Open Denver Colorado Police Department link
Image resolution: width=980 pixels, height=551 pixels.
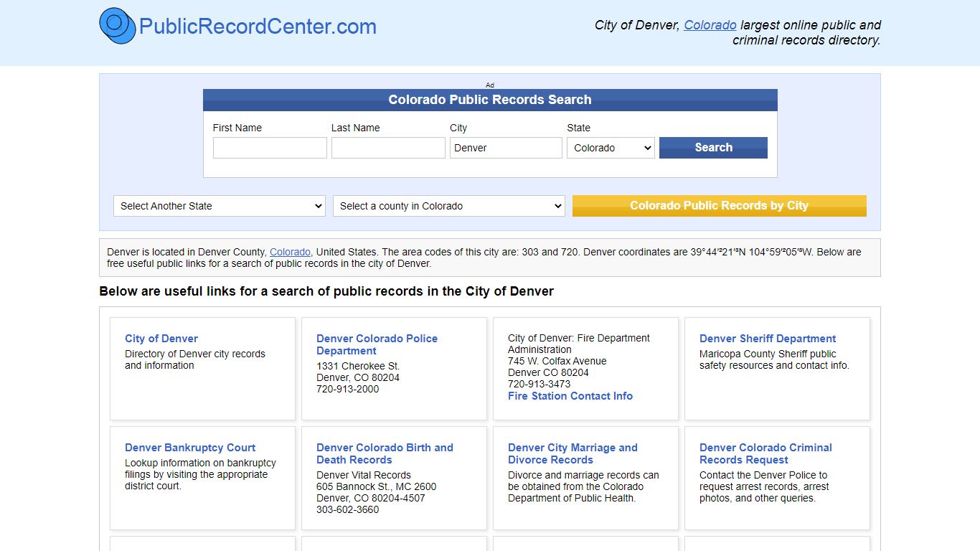tap(377, 344)
